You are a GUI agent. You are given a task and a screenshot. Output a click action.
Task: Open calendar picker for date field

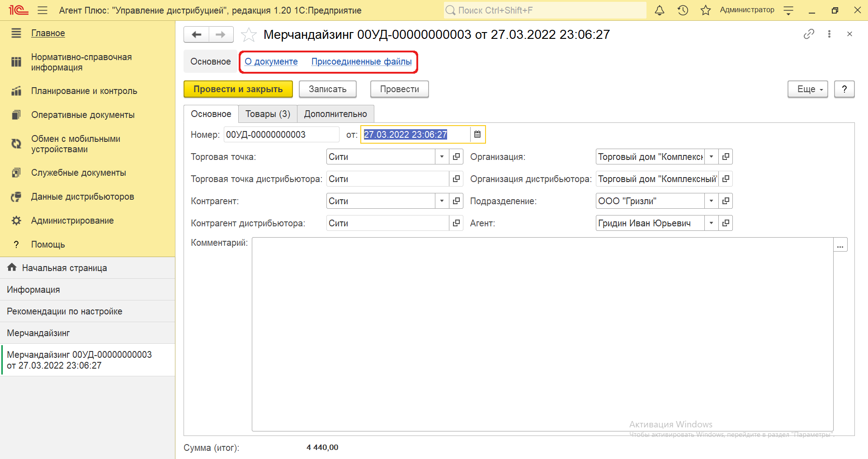tap(477, 134)
